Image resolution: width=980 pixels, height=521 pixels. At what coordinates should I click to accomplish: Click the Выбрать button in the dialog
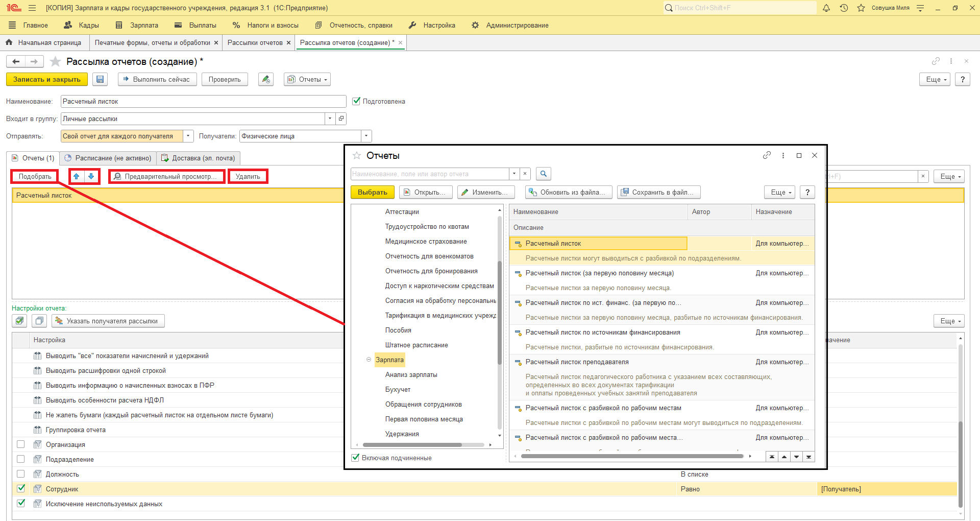click(x=373, y=192)
